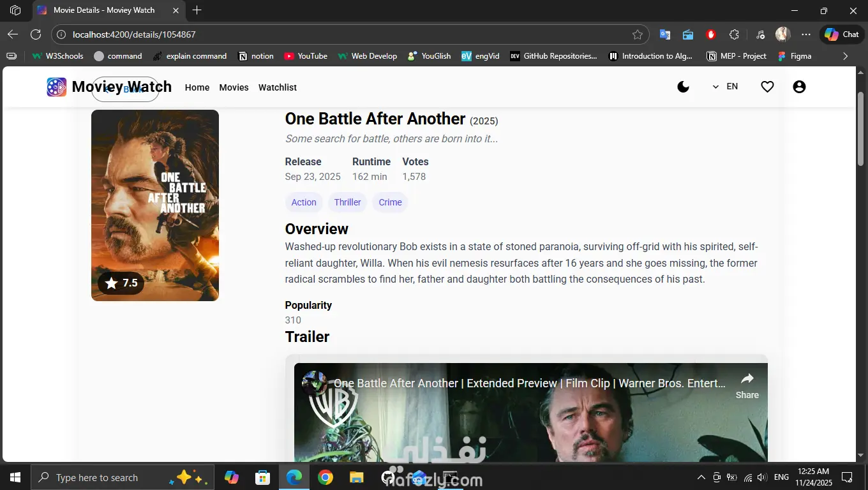The width and height of the screenshot is (868, 490).
Task: Open the W3Schools bookmark
Action: click(57, 56)
